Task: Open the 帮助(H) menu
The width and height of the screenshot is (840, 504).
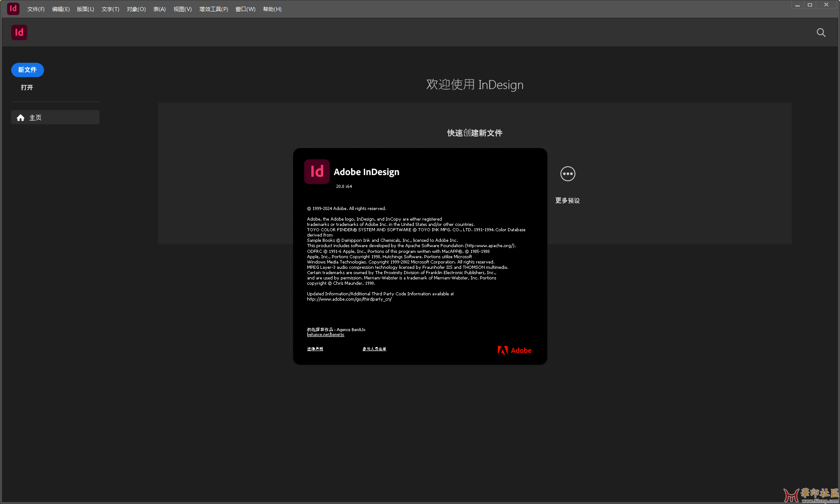Action: (272, 9)
